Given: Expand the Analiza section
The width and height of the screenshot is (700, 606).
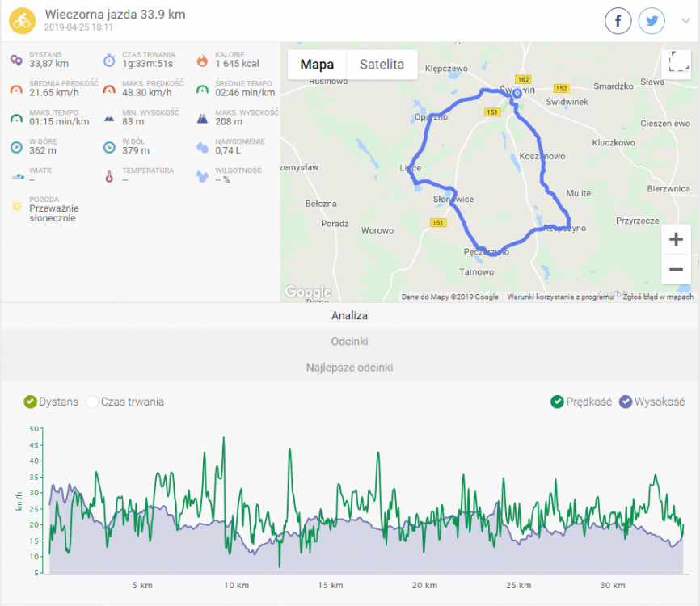Looking at the screenshot, I should pyautogui.click(x=349, y=315).
